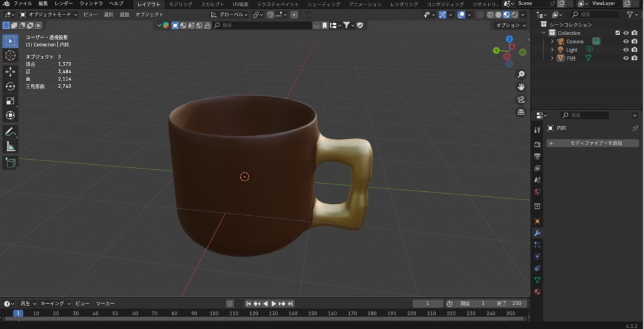Viewport: 644px width, 329px height.
Task: Open the pivot point dropdown
Action: (258, 15)
